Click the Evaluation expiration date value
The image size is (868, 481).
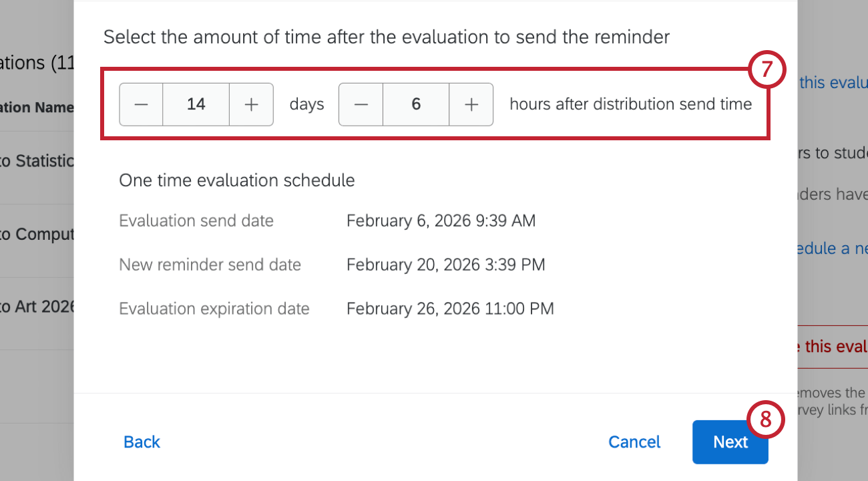[450, 309]
